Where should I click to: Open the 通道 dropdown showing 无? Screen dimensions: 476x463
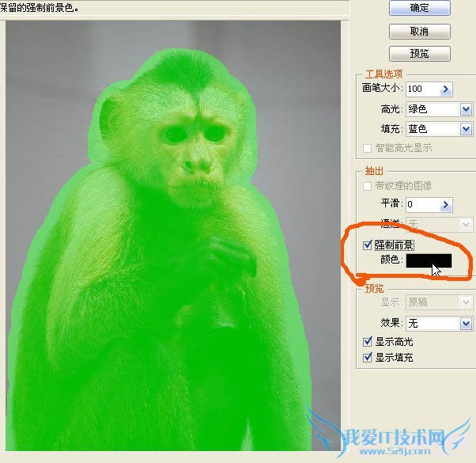click(x=440, y=225)
